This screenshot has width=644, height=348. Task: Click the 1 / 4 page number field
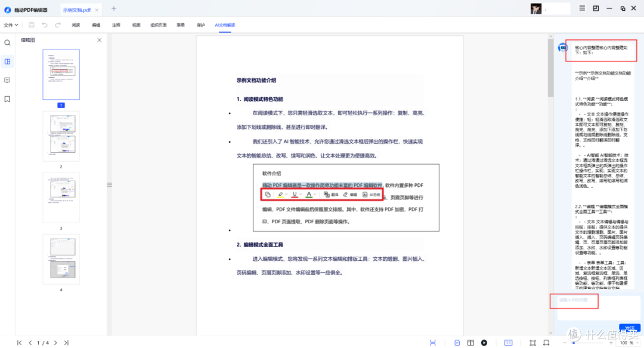(x=43, y=343)
